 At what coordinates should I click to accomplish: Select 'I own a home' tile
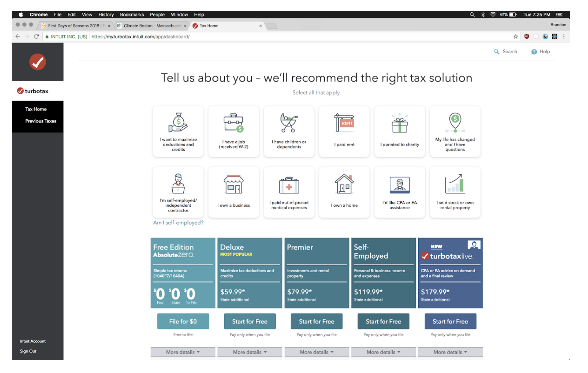point(344,192)
